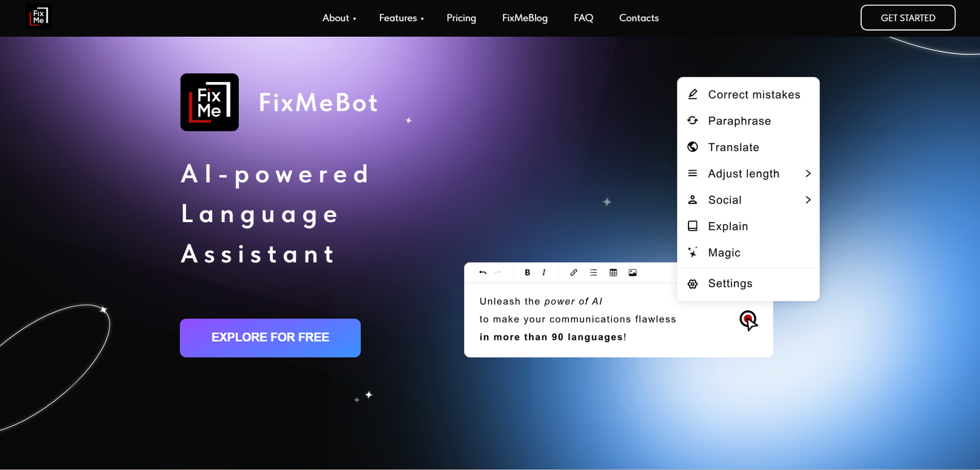
Task: Click the red target cursor icon
Action: [x=748, y=320]
